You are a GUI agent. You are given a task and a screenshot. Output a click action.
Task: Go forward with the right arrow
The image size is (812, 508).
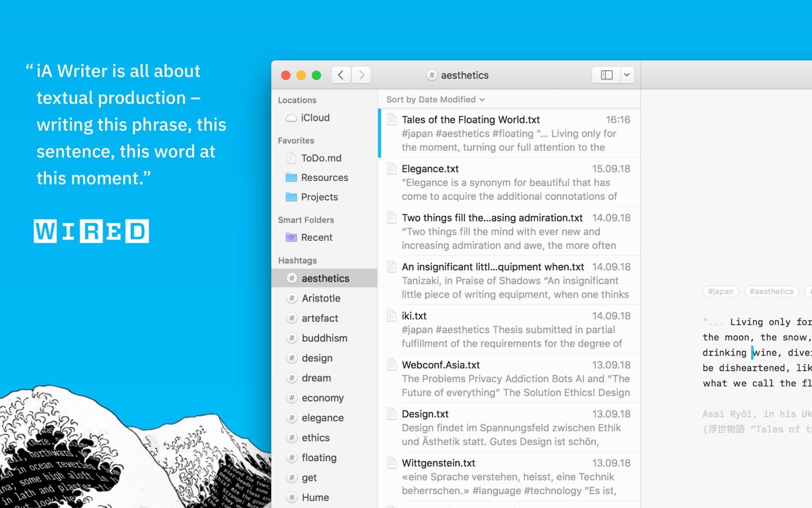tap(361, 75)
